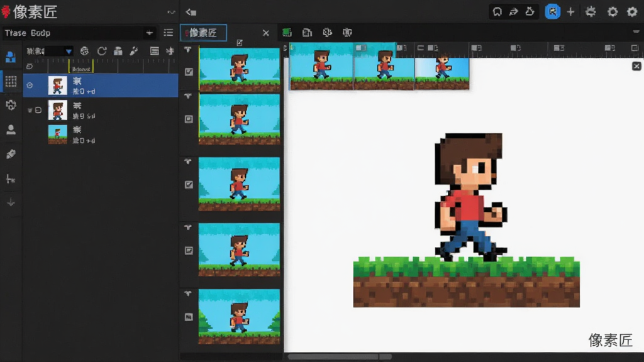Select the grid view icon in left sidebar
The width and height of the screenshot is (644, 362).
[11, 81]
